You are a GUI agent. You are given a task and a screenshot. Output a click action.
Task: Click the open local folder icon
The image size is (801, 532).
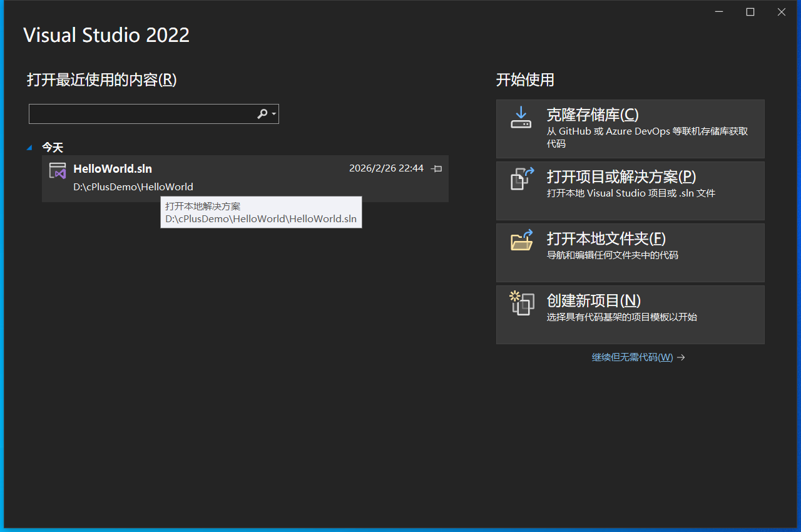tap(522, 240)
